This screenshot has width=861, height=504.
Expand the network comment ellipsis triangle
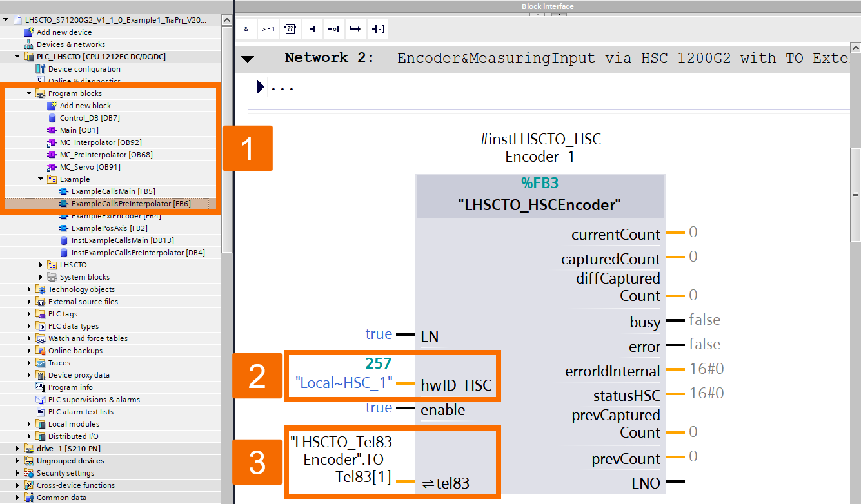tap(261, 86)
